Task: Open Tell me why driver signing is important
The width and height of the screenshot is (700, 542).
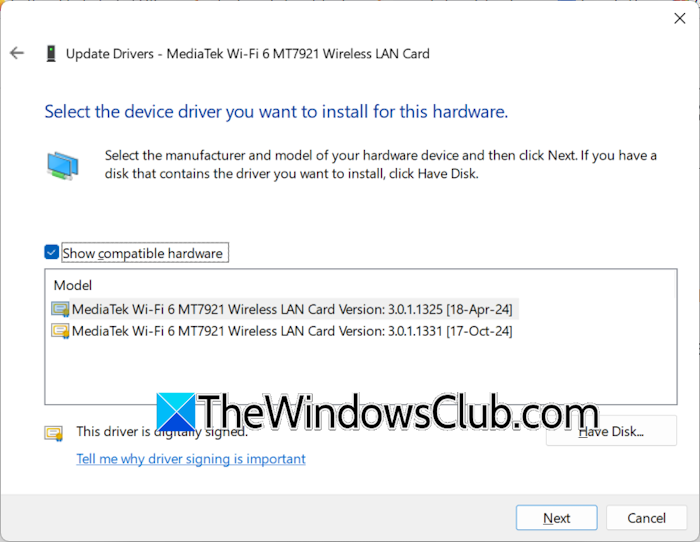Action: (191, 459)
